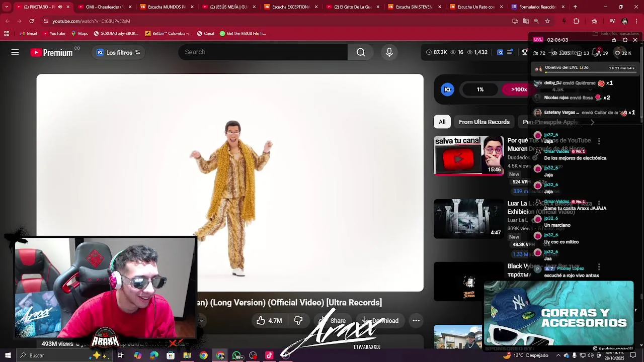Click the Objetivo del LIVE progress bar

click(590, 73)
